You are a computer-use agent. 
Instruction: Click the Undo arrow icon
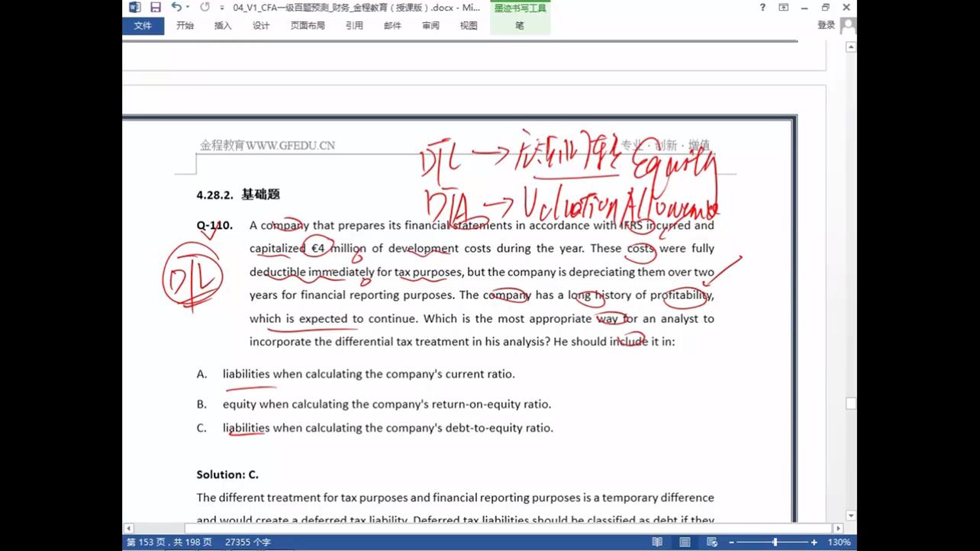[176, 8]
